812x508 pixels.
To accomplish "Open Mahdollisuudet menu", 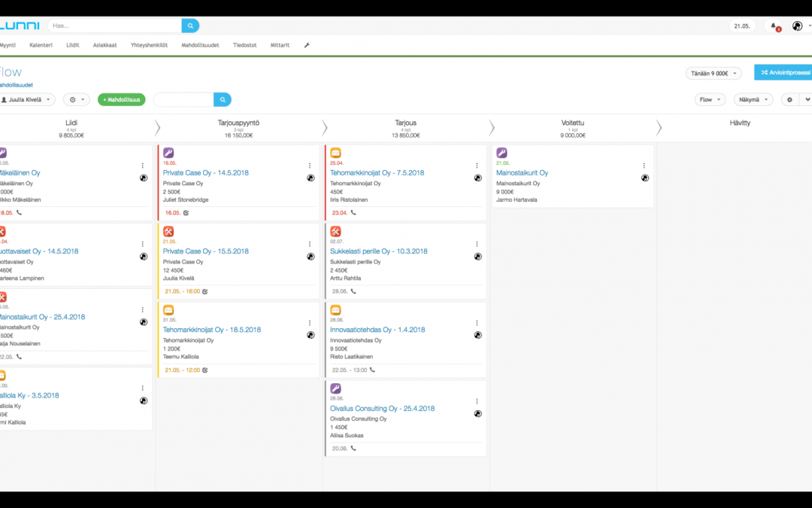I will (200, 45).
